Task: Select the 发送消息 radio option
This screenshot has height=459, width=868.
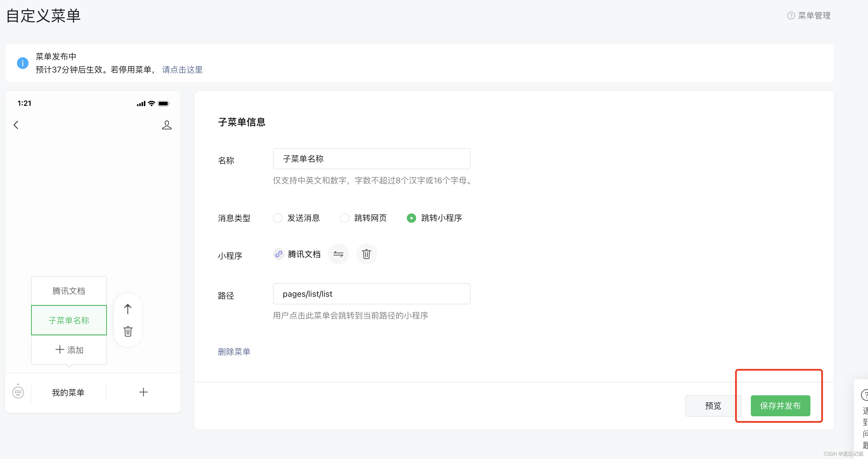Action: [x=278, y=218]
